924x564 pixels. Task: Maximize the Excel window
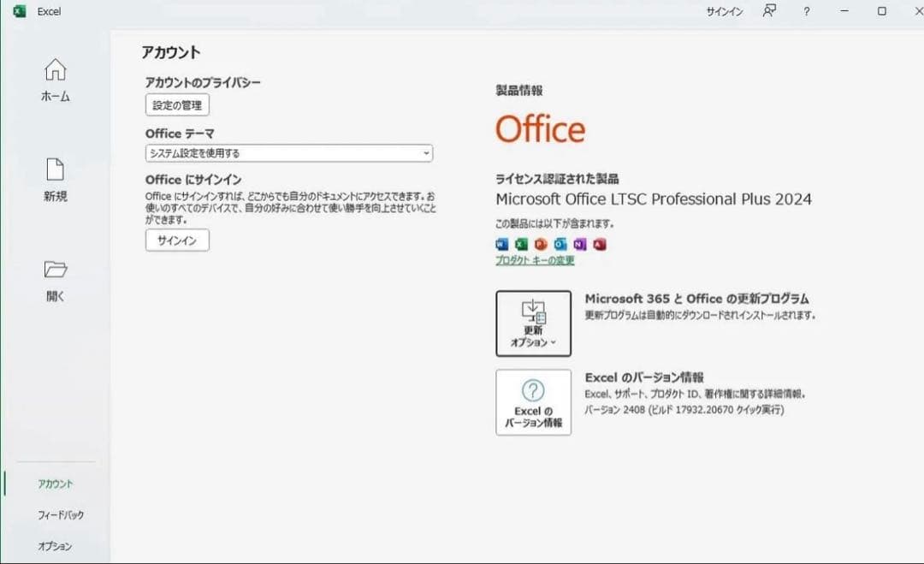[882, 11]
